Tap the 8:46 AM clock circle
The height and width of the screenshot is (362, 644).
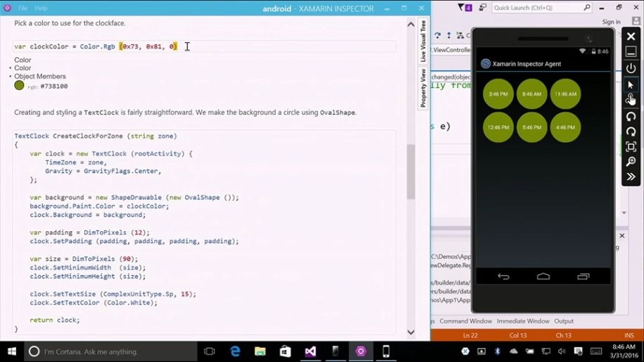532,94
